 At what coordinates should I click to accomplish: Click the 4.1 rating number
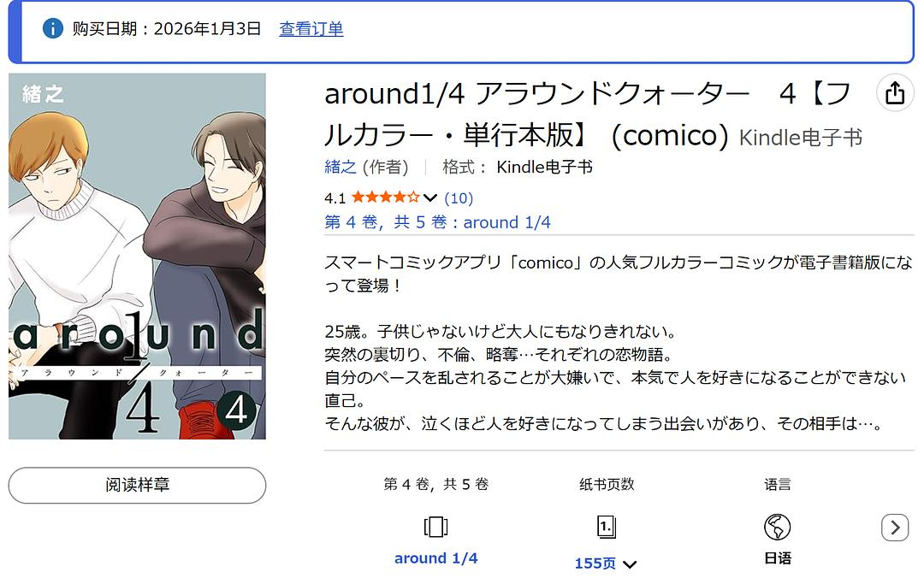point(335,198)
